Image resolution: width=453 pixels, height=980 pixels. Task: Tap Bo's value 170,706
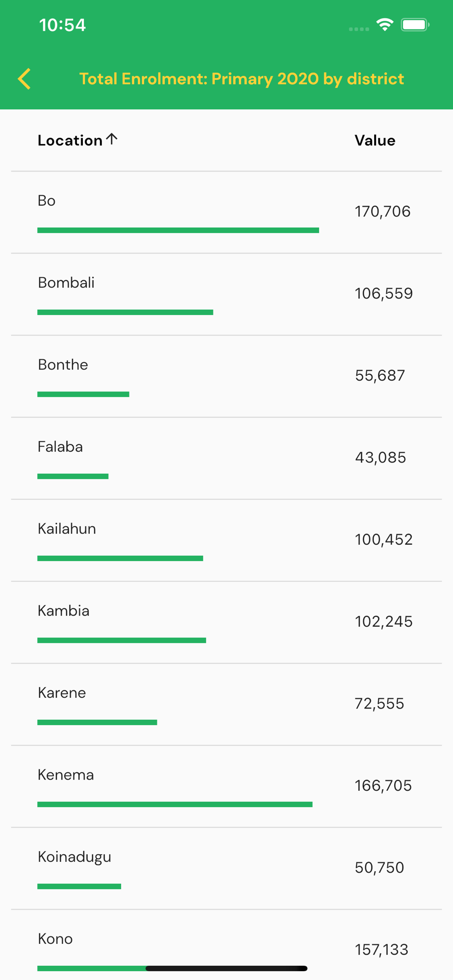(382, 212)
